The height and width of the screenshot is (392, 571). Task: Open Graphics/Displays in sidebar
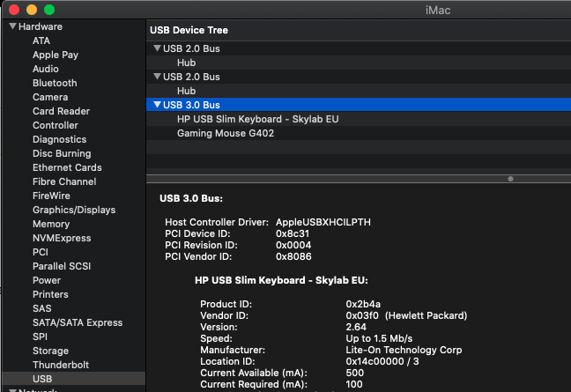pyautogui.click(x=74, y=210)
